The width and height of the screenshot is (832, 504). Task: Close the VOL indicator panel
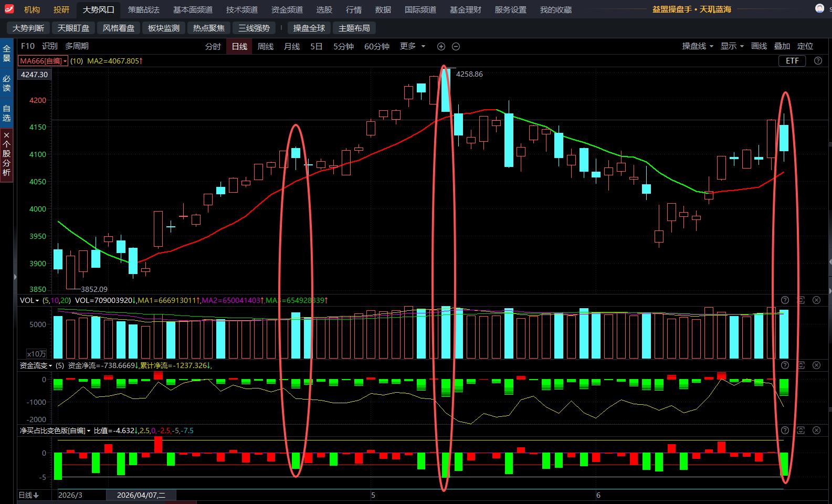pos(816,300)
